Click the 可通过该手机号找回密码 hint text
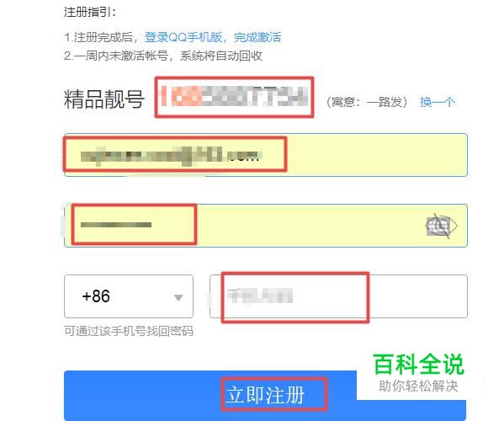The width and height of the screenshot is (504, 421). (129, 331)
